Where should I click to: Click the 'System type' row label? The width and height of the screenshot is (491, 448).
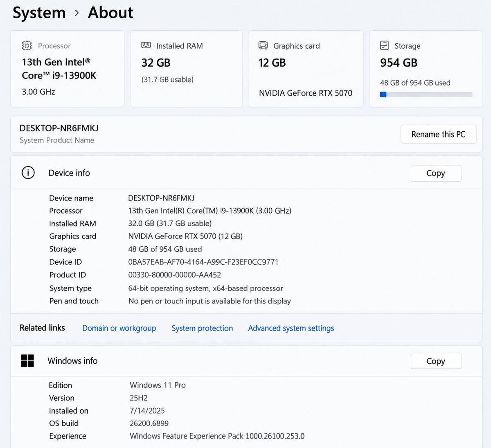point(70,288)
